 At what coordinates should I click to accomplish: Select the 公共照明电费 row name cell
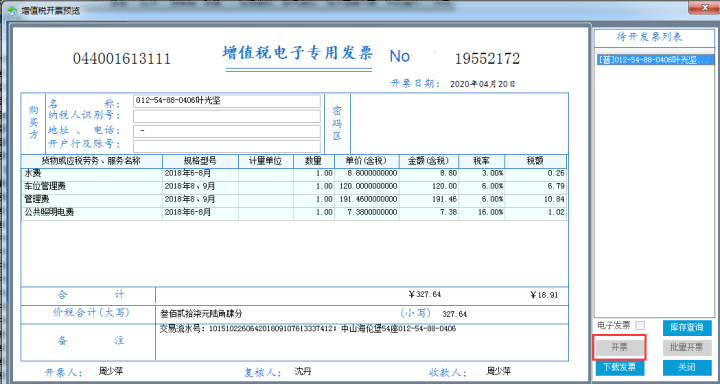pos(91,213)
